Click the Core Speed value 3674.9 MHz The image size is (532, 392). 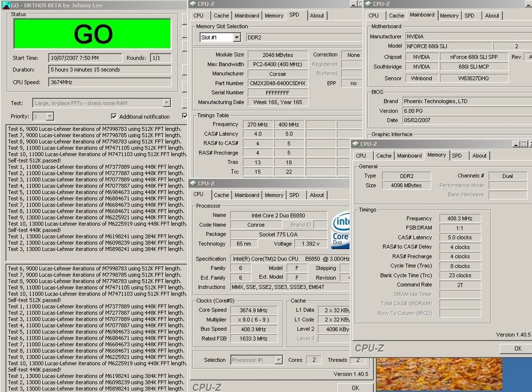pos(254,310)
